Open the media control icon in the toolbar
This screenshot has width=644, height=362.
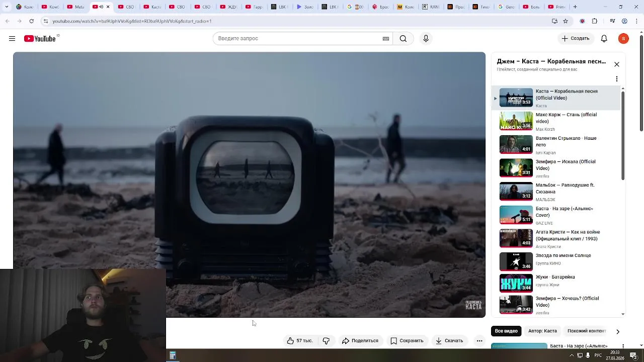[612, 21]
